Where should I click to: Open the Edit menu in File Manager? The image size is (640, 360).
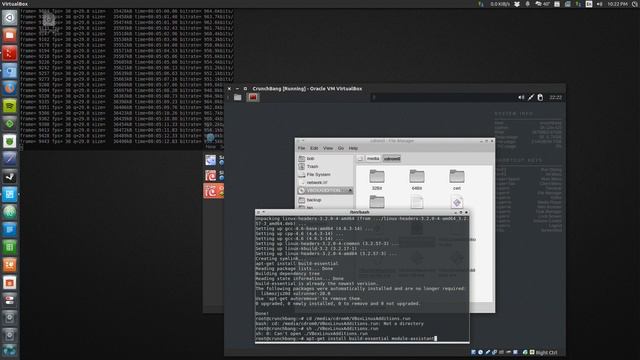pyautogui.click(x=314, y=148)
